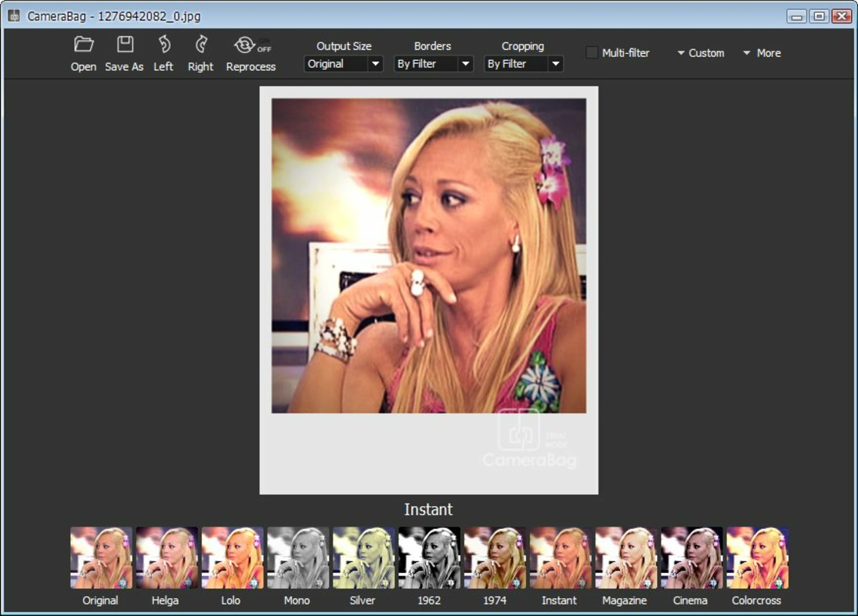The height and width of the screenshot is (616, 858).
Task: Open the Cropping By Filter dropdown
Action: pos(523,64)
